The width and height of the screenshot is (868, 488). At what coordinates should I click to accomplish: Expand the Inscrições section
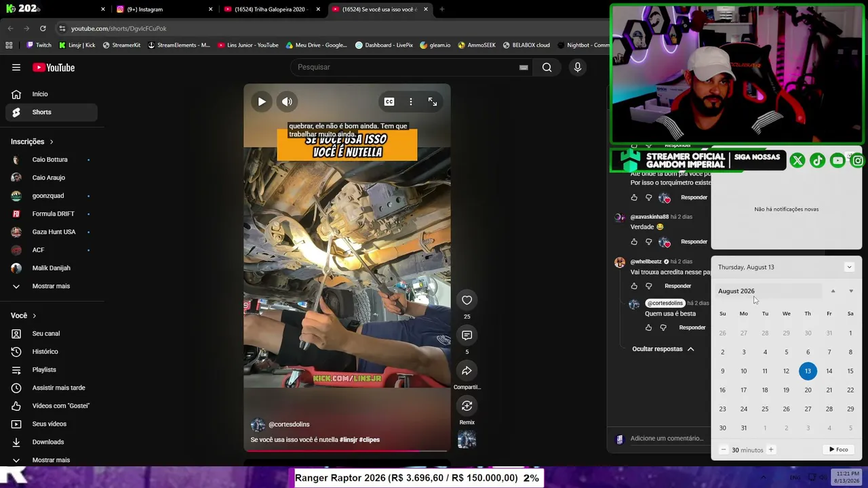pos(33,142)
